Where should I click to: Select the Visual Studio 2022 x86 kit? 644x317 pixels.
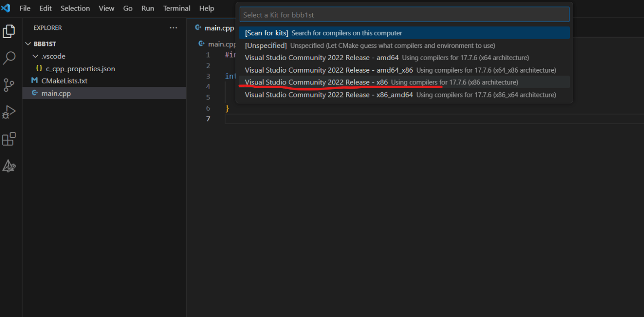click(x=404, y=82)
